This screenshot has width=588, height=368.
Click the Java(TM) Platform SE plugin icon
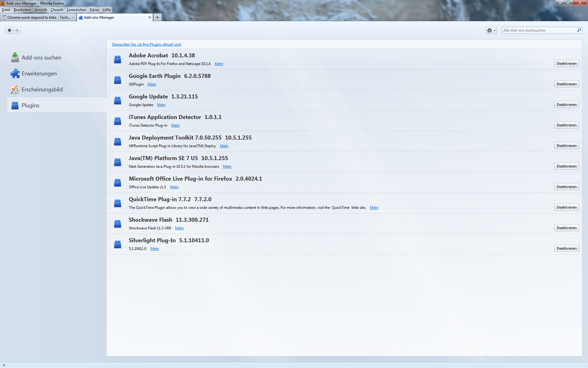(x=118, y=162)
